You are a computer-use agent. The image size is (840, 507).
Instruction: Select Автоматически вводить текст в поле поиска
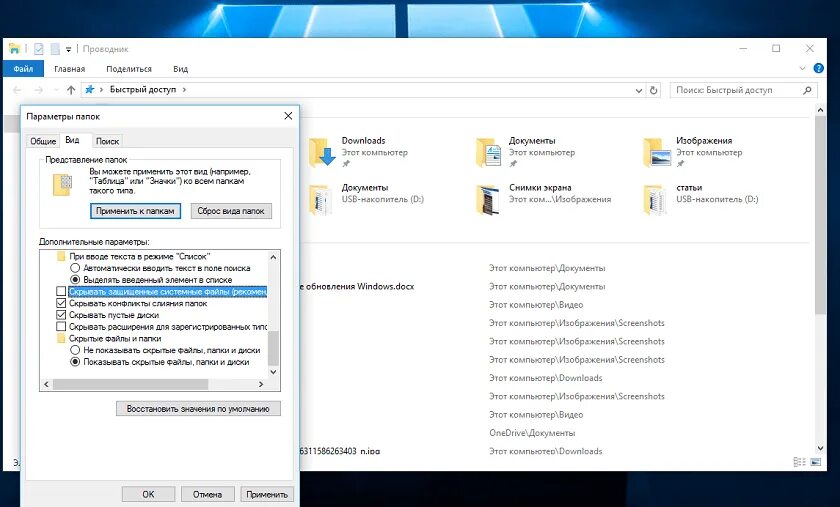coord(75,268)
